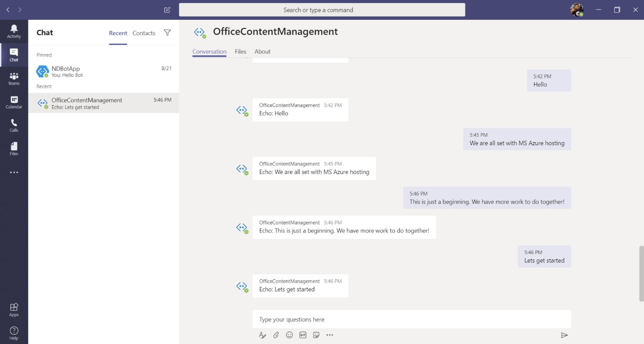
Task: Open Files in the left sidebar
Action: coord(14,149)
